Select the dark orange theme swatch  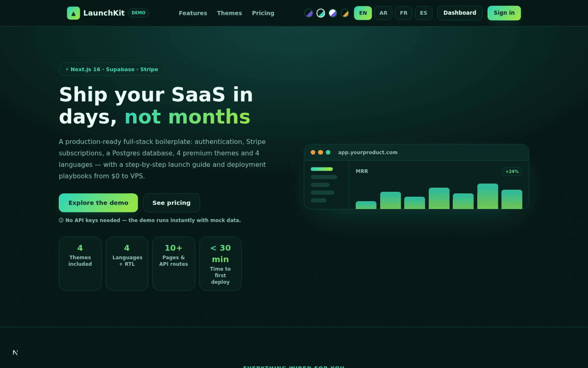click(345, 13)
